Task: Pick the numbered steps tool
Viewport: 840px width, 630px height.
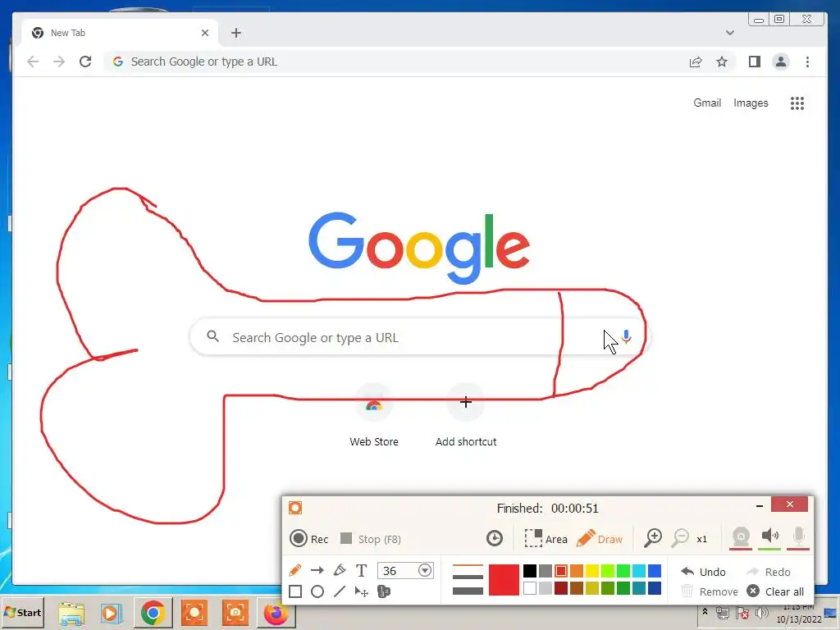Action: 384,591
